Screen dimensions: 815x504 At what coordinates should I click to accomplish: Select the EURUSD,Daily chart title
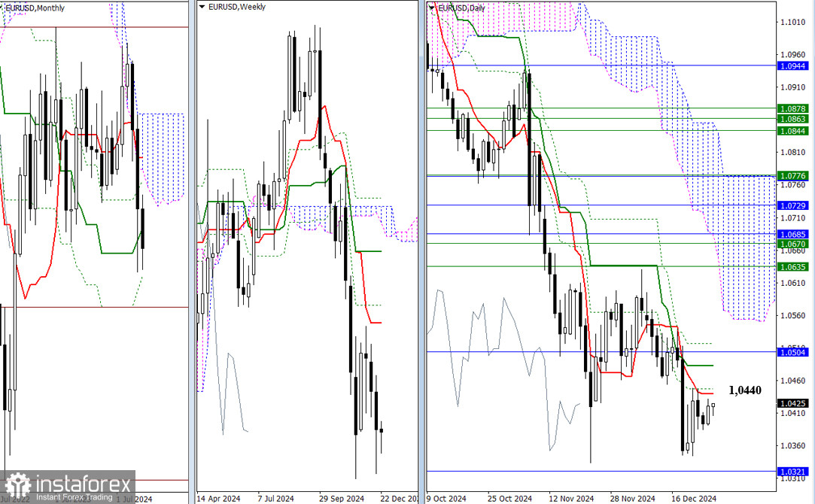coord(461,8)
